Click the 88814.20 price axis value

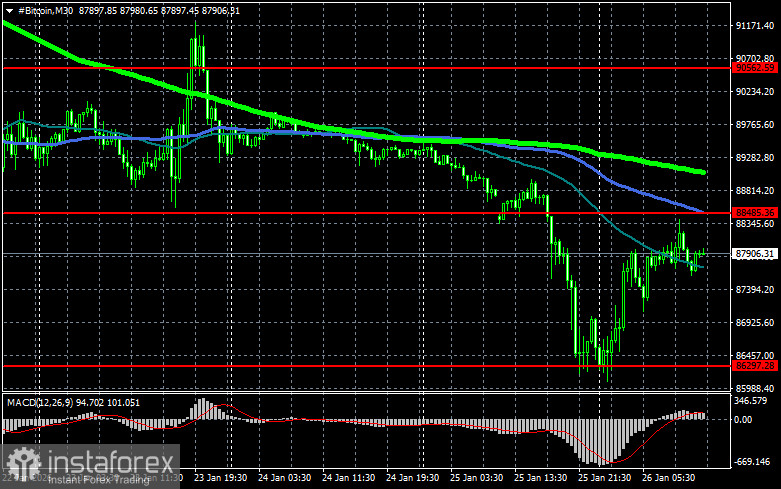[x=755, y=190]
